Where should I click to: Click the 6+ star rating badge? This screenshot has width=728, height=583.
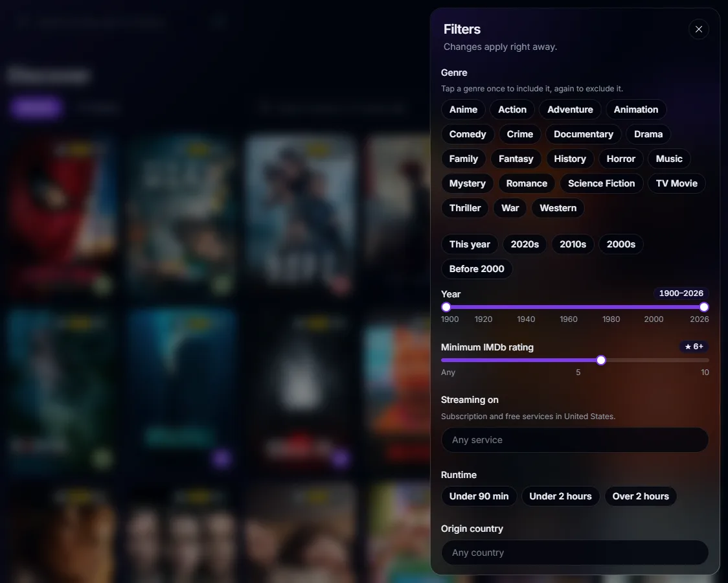(x=694, y=347)
